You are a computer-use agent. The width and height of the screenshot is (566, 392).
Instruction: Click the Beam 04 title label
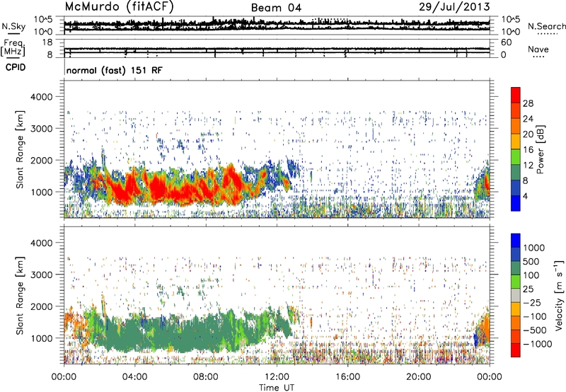point(276,8)
